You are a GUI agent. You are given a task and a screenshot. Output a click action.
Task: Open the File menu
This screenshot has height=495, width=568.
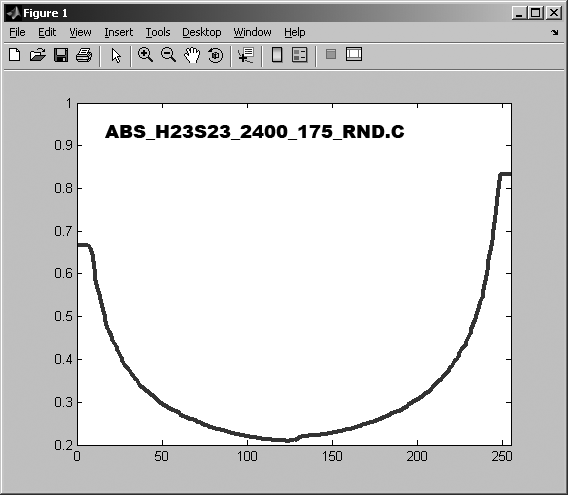click(17, 32)
